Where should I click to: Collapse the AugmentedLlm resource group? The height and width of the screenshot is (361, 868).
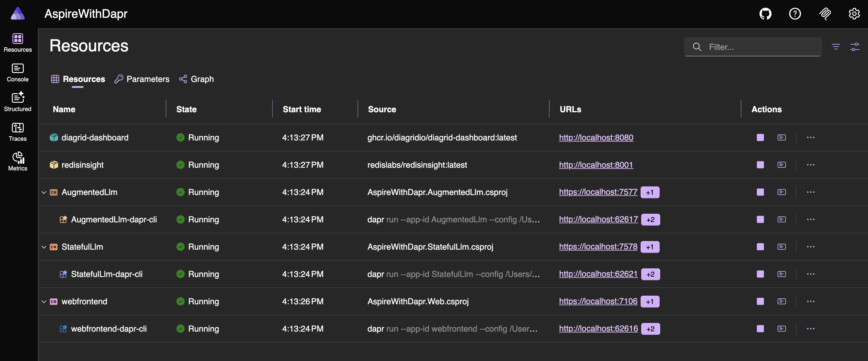coord(44,192)
